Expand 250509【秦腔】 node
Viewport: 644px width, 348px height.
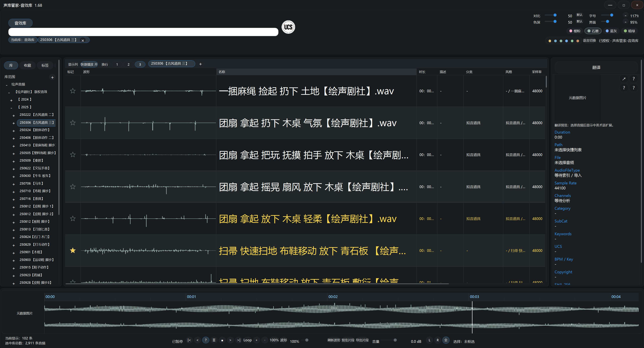pos(14,161)
